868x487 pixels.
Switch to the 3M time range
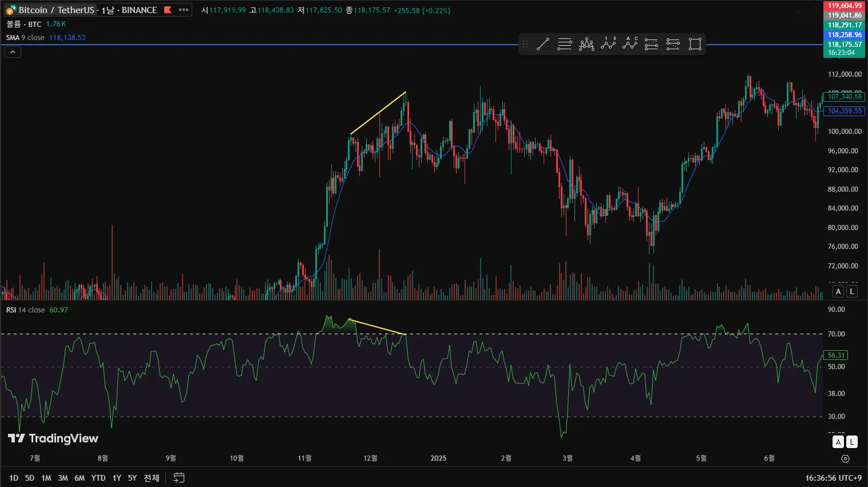[x=63, y=478]
